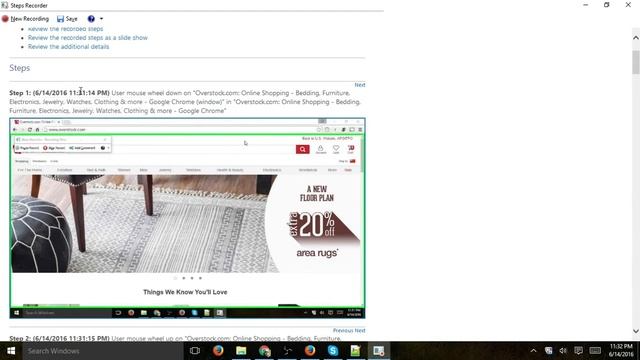Click the vertical scrollbar thumb
The height and width of the screenshot is (360, 640).
(x=636, y=62)
